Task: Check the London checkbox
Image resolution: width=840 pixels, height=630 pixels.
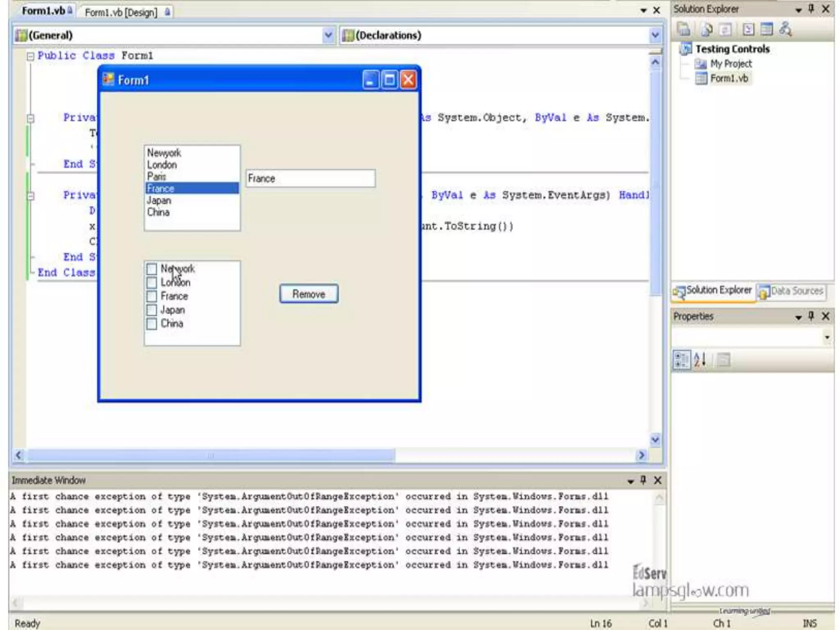Action: [x=152, y=282]
